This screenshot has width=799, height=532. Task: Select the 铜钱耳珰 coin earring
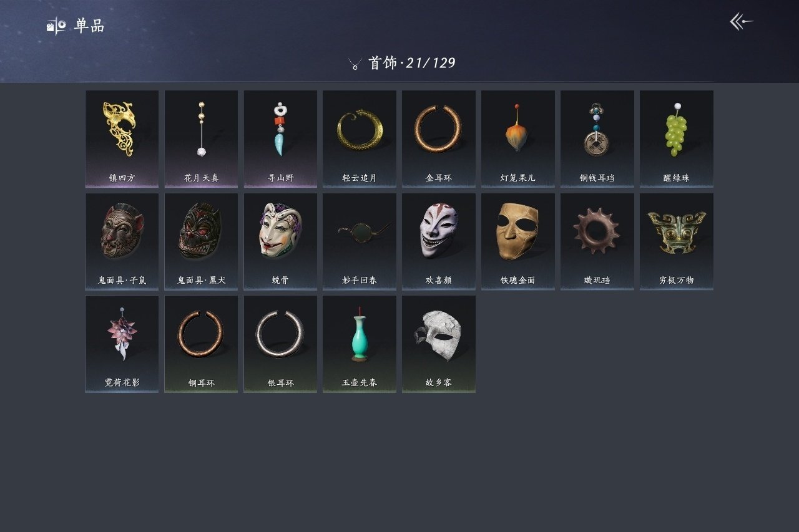597,139
